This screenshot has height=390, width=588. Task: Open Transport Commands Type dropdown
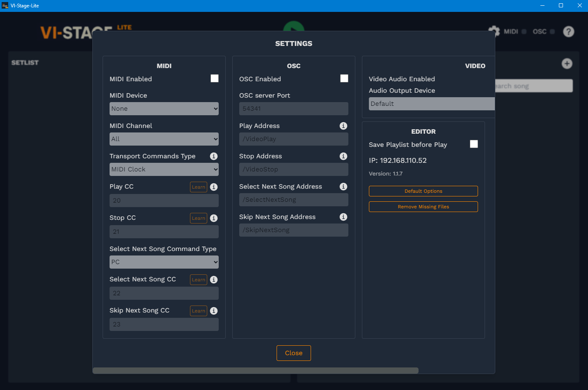point(164,169)
